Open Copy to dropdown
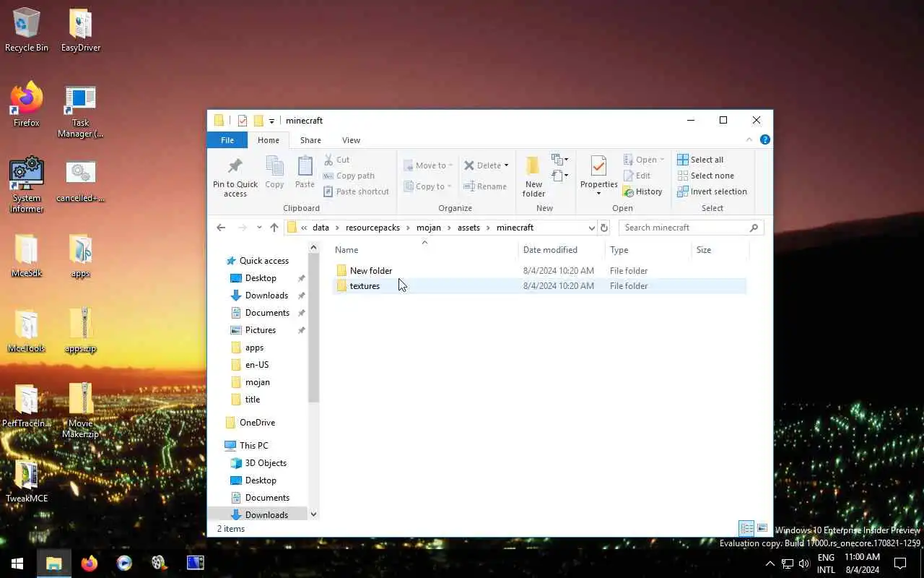This screenshot has height=578, width=924. tap(428, 186)
